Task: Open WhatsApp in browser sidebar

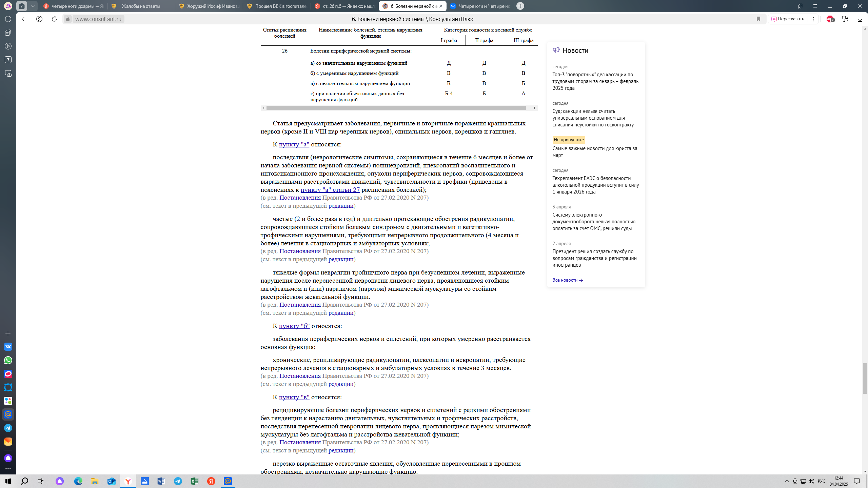Action: pos(8,360)
